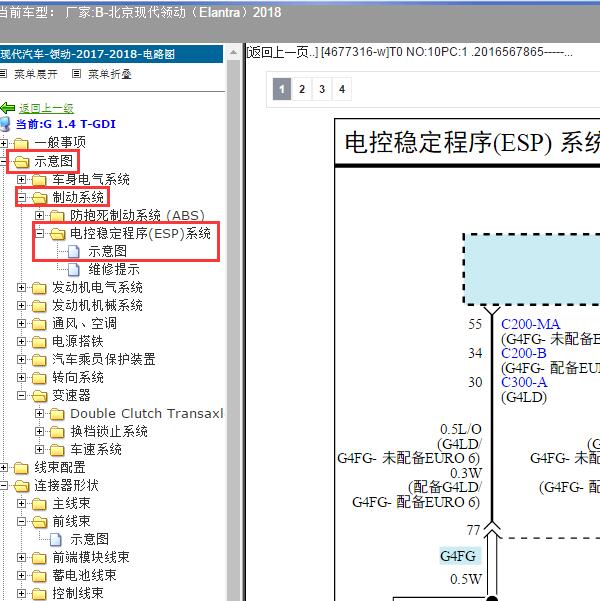Click the 通风、空调 folder icon
The height and width of the screenshot is (601, 600).
pos(39,324)
